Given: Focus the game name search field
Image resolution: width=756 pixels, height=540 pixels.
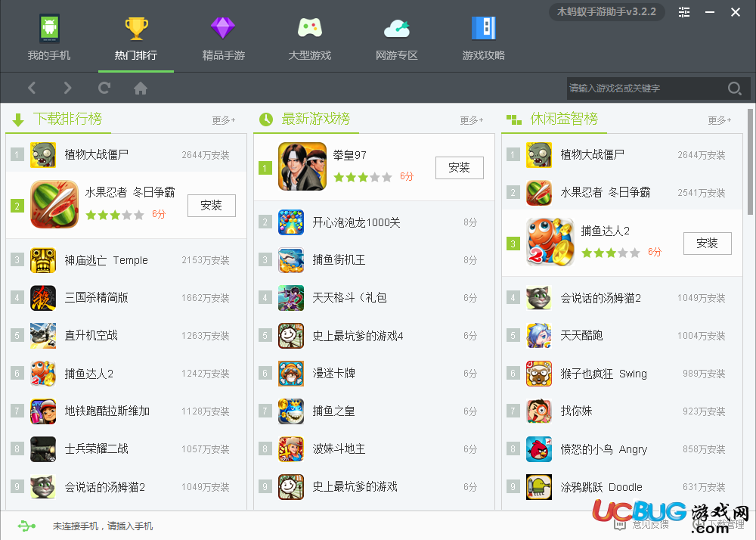Looking at the screenshot, I should point(646,88).
